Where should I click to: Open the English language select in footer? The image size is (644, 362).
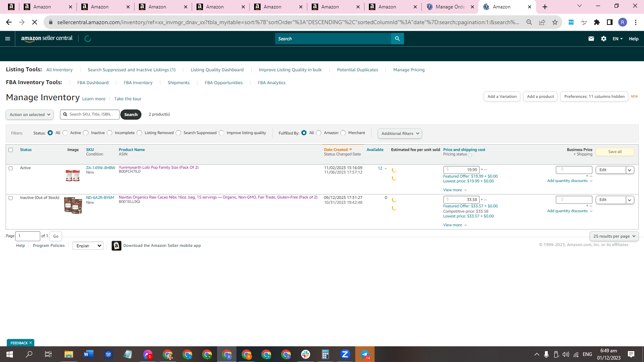(88, 246)
